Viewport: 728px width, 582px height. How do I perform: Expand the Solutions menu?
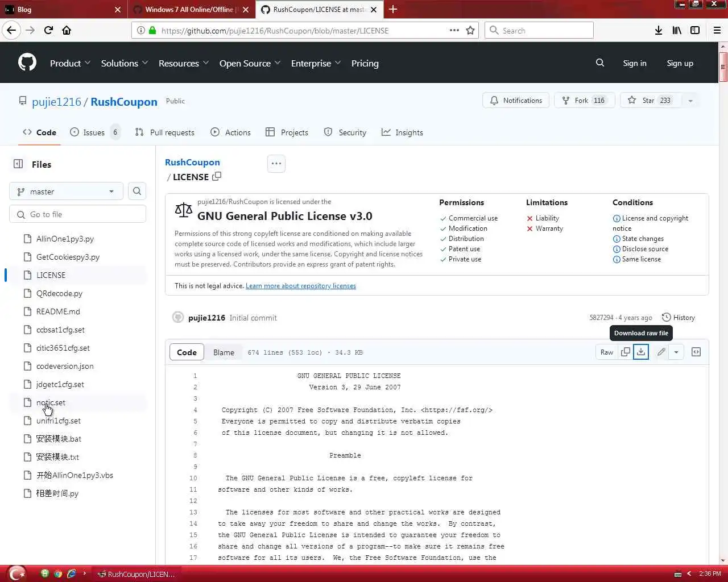(x=125, y=63)
